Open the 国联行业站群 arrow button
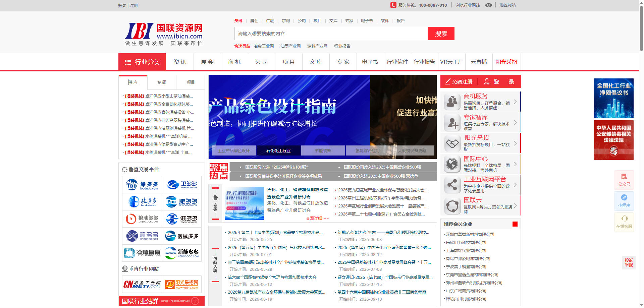Viewport: 644px width, 308px height. [x=195, y=301]
